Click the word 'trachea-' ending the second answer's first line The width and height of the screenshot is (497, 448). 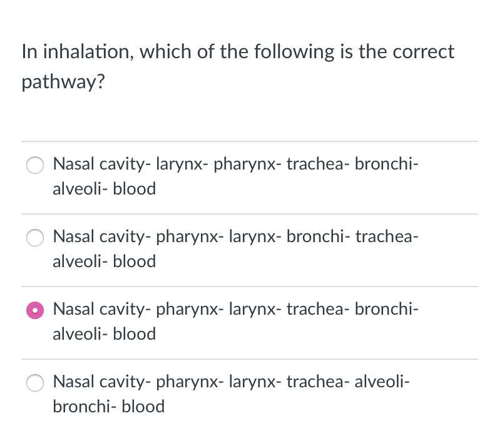[387, 237]
